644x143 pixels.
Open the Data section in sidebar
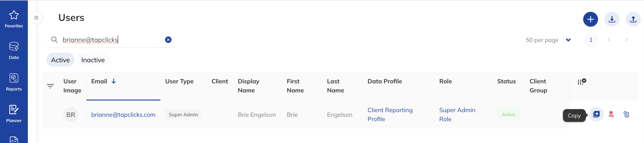14,51
